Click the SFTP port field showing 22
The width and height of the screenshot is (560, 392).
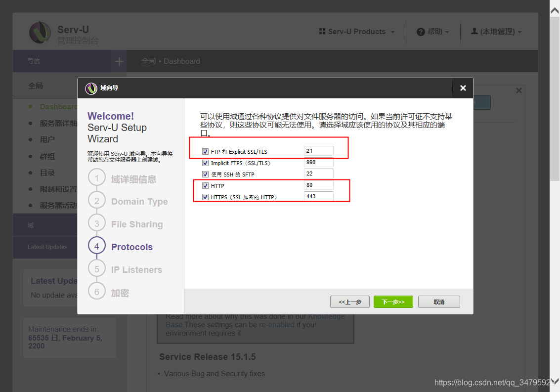(319, 174)
